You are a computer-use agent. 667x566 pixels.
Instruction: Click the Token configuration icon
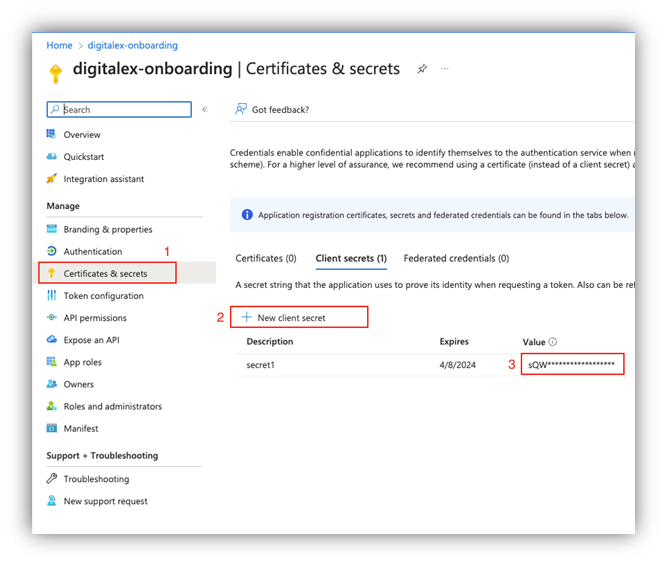point(52,296)
